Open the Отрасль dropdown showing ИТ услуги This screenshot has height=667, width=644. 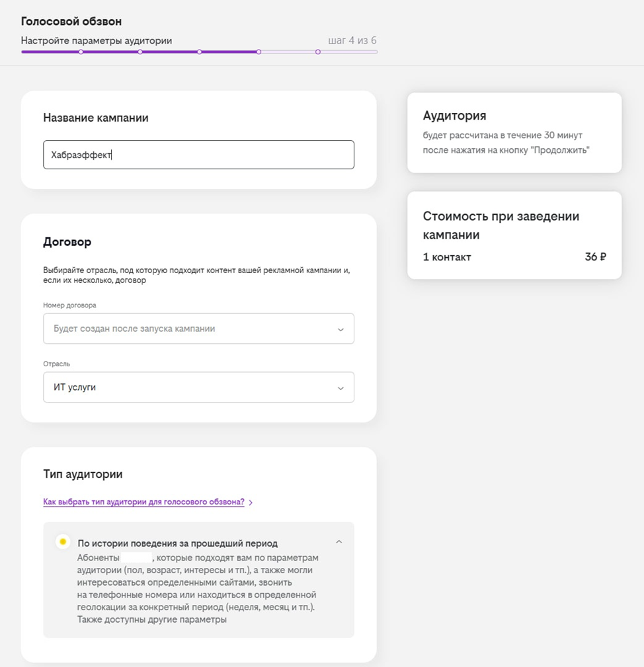point(198,387)
